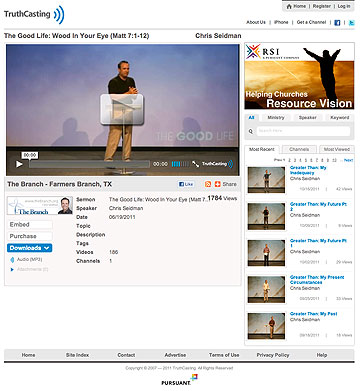Click Get a Channel link
This screenshot has width=360, height=391.
pos(311,22)
